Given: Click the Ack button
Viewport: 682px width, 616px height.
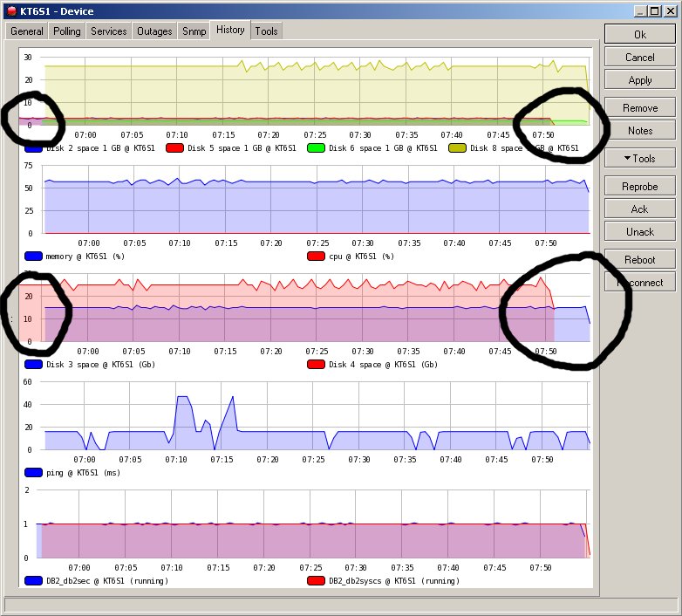Looking at the screenshot, I should 640,209.
